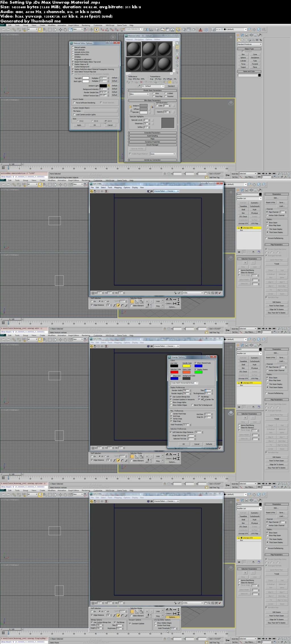Open the Material menu in Material Editor
Viewport: 291px width, 644px height.
(x=129, y=39)
